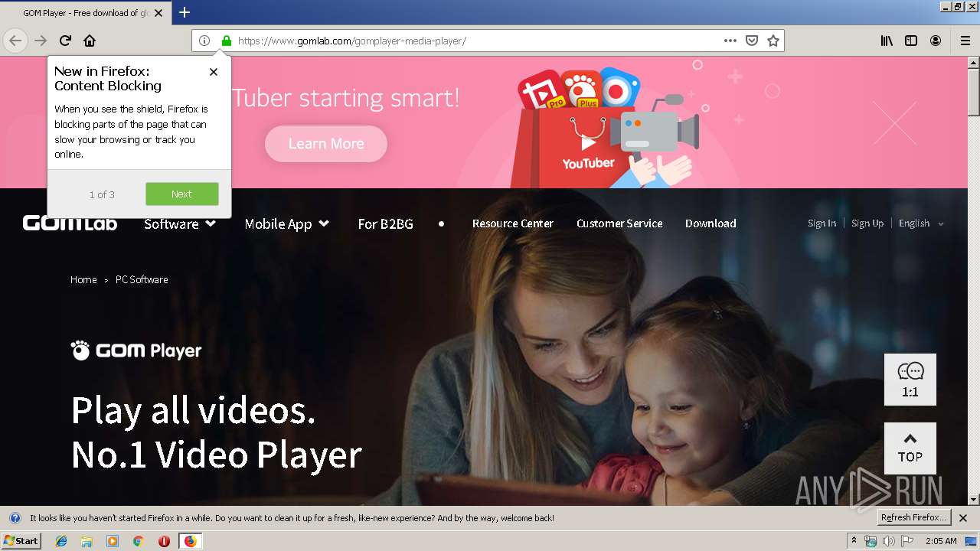980x551 pixels.
Task: Open the For B2BG page
Action: point(385,223)
